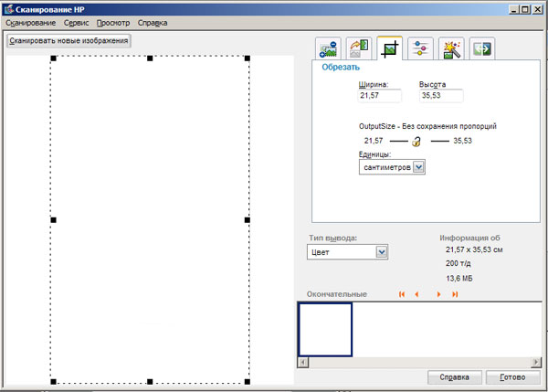Open the mirror/invert arrows tab icon
This screenshot has height=392, width=548.
[482, 48]
